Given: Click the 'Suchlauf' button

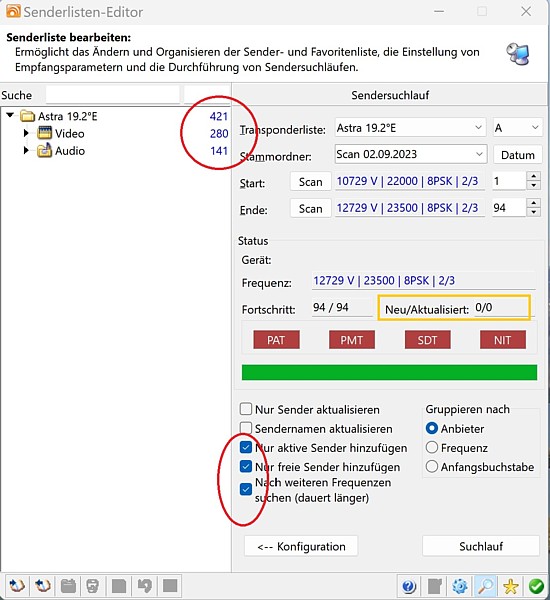Looking at the screenshot, I should click(x=481, y=546).
